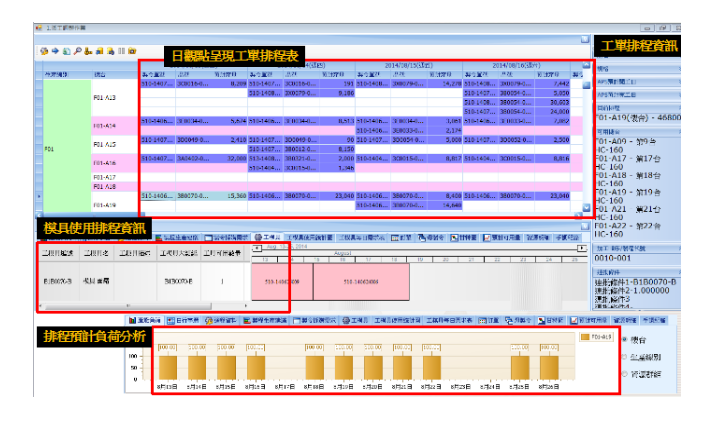Click the wider second pink Gantt bar
This screenshot has width=714, height=423.
pos(361,281)
